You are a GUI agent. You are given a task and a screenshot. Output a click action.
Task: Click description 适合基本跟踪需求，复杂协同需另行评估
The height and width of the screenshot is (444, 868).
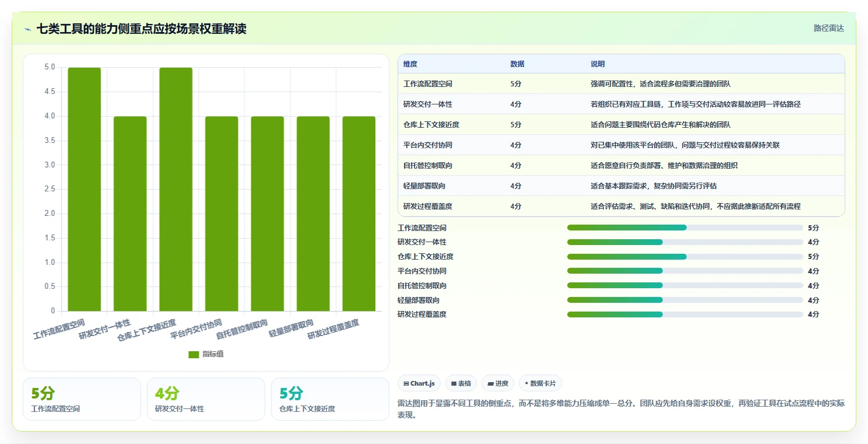coord(653,186)
